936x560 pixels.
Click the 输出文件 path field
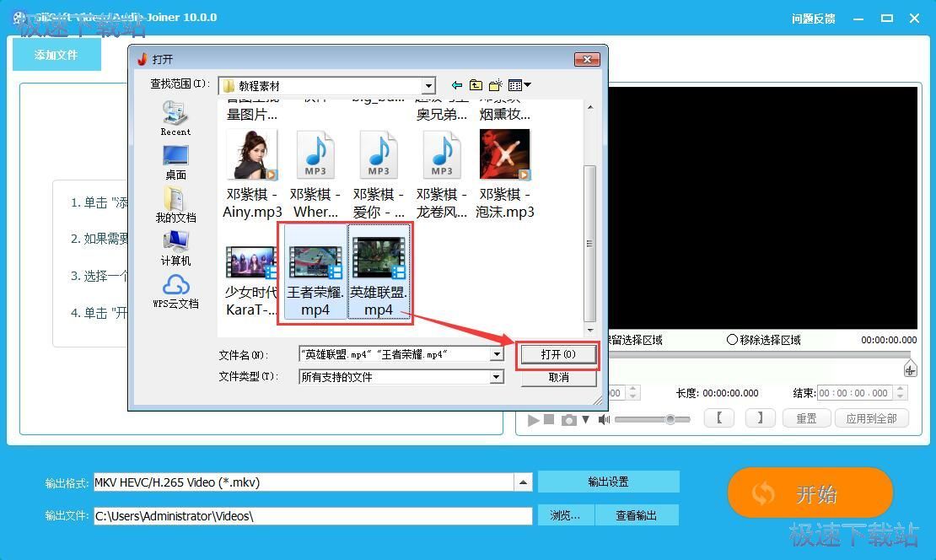coord(313,516)
